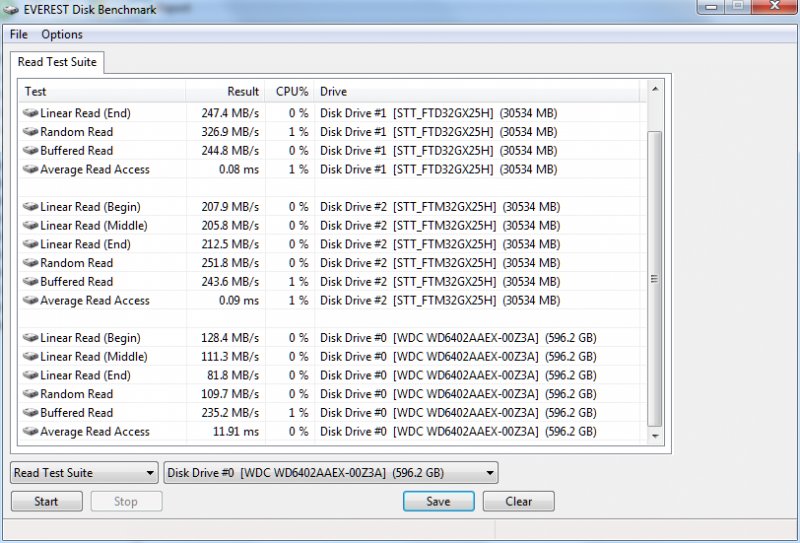Select the 111.3 MB/s result cell
This screenshot has height=543, width=800.
tap(230, 356)
